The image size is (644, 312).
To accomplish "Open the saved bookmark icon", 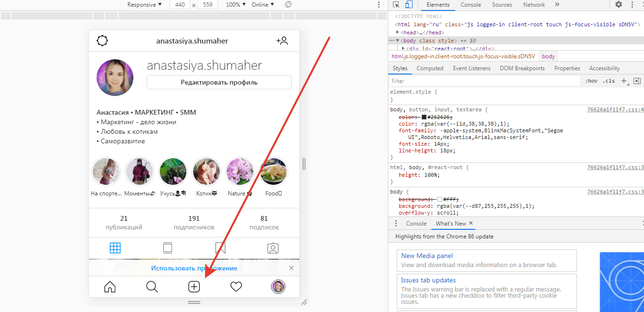I will 220,248.
